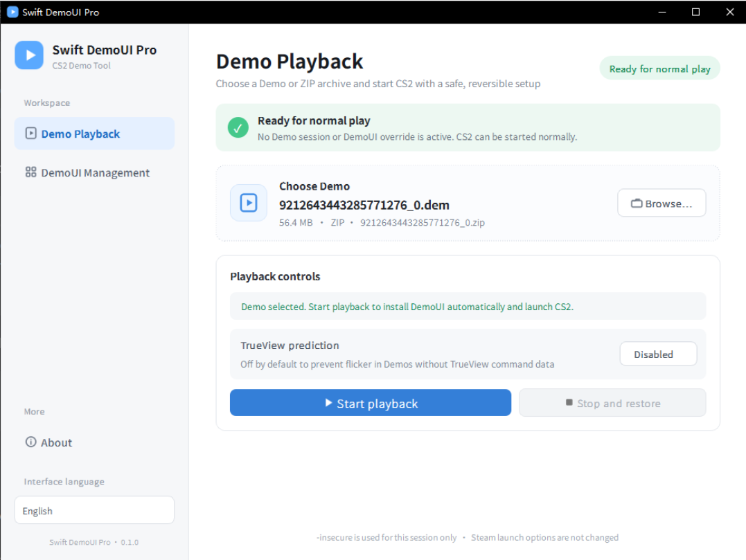Open the About page

[94, 442]
